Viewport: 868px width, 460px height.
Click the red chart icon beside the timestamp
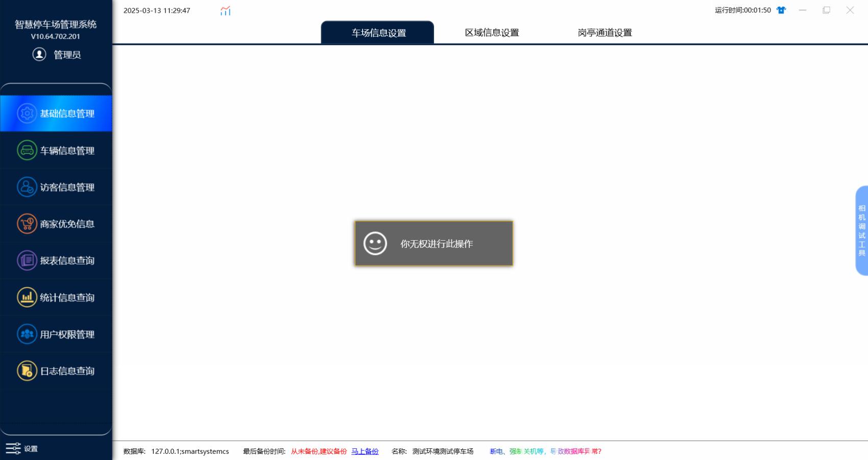pos(226,11)
